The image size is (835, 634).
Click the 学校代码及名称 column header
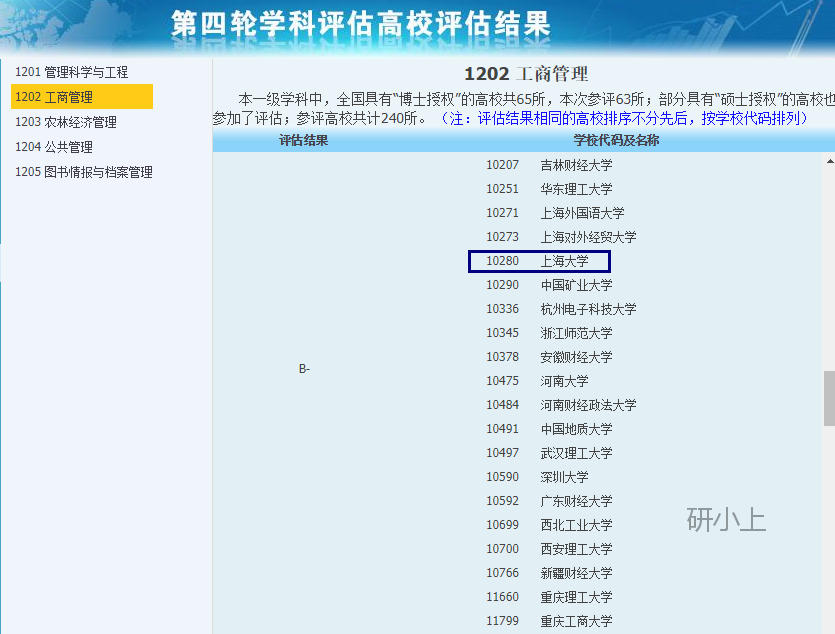pos(616,141)
